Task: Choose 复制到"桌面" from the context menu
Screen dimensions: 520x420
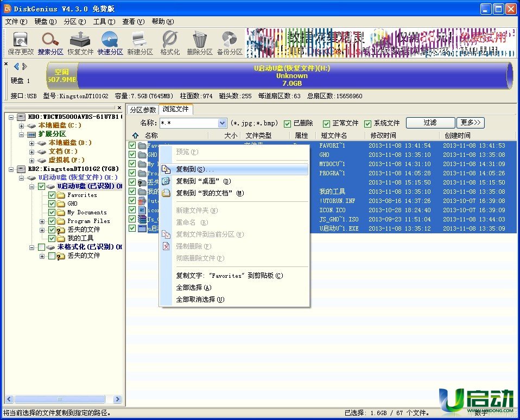Action: pos(203,181)
